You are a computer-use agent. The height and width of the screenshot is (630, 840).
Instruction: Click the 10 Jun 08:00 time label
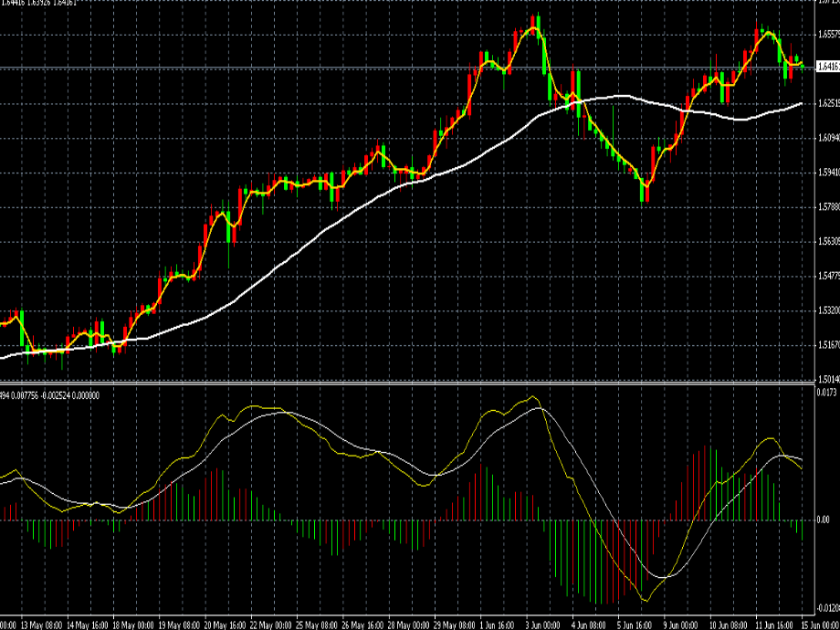730,625
